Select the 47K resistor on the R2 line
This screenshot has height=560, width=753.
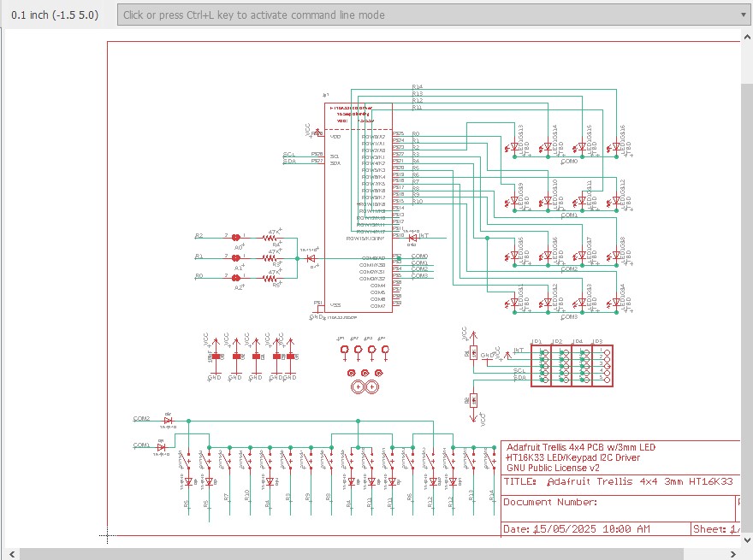click(x=270, y=238)
